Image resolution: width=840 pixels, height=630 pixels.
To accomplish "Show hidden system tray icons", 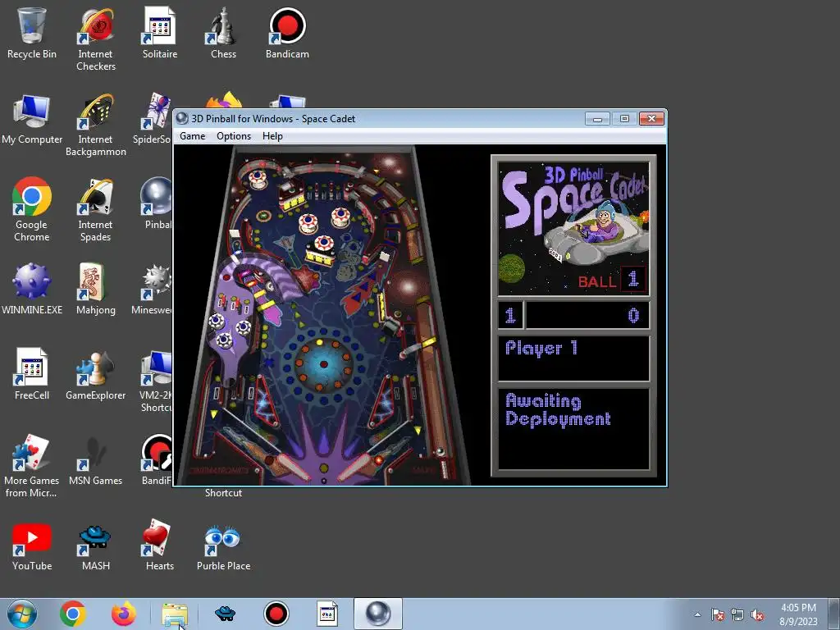I will 697,614.
